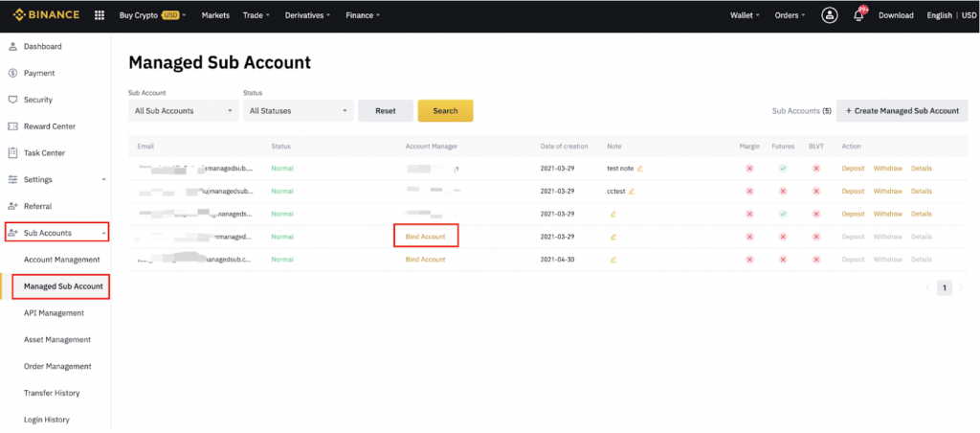Open the Orders dropdown

(x=790, y=15)
